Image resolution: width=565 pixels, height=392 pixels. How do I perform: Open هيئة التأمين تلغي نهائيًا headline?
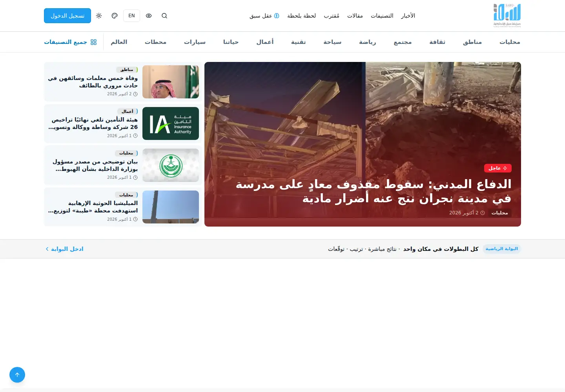coord(93,123)
